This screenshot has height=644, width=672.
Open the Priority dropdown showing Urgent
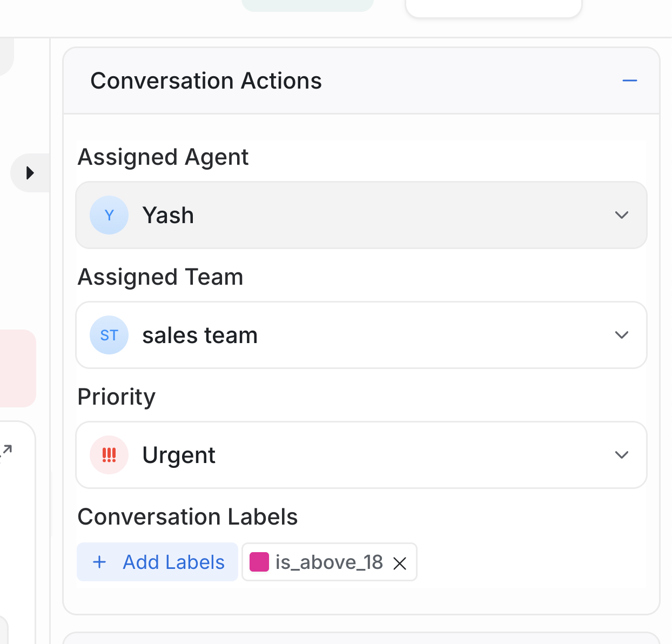pos(361,455)
